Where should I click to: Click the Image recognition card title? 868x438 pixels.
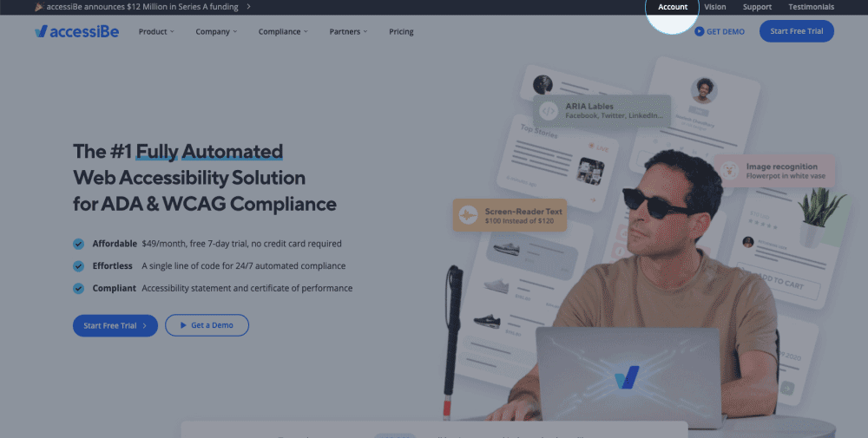tap(782, 167)
